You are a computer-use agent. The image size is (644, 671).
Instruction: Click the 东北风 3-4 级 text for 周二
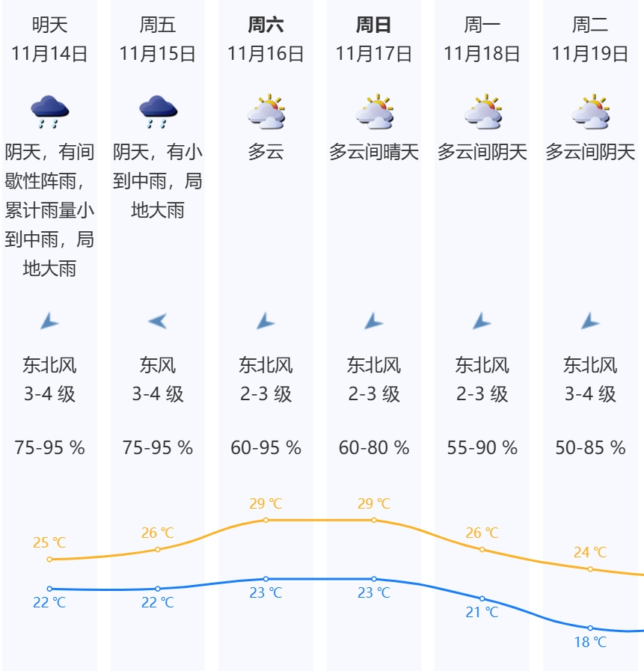point(590,380)
